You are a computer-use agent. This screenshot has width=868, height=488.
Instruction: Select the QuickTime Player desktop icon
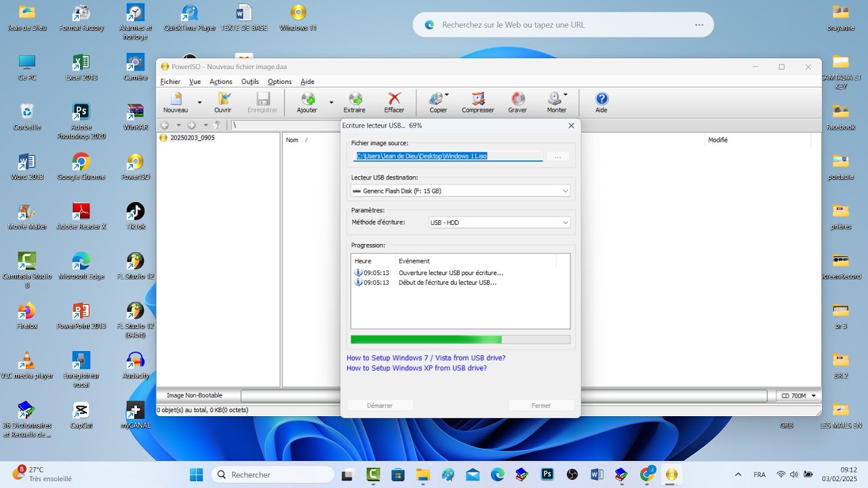point(190,18)
